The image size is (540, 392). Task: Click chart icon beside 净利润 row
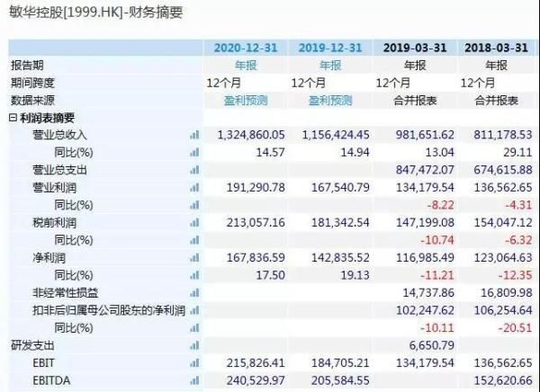coord(193,257)
